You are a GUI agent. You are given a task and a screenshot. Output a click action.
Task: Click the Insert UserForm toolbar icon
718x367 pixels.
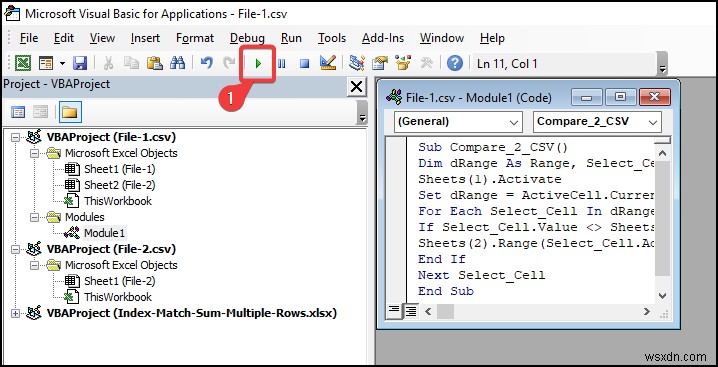point(46,63)
